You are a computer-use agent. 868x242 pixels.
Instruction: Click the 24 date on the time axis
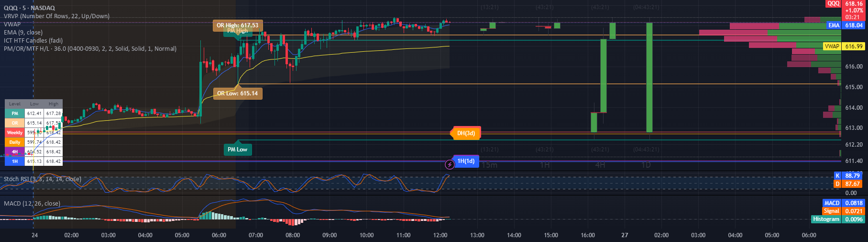pyautogui.click(x=35, y=235)
